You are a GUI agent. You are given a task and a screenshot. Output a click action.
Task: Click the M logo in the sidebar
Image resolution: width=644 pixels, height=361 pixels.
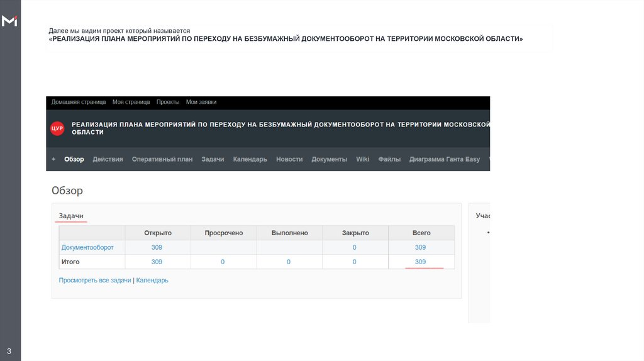click(x=10, y=21)
